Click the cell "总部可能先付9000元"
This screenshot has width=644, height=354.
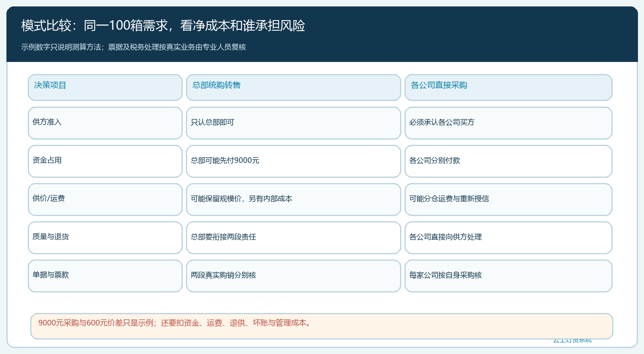(x=293, y=161)
